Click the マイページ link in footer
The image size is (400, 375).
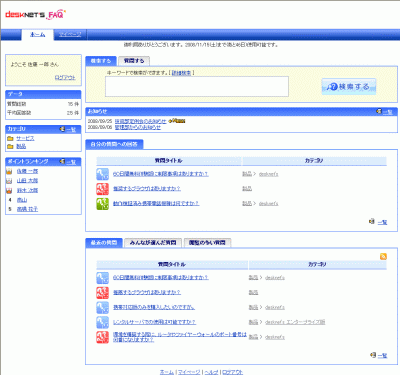point(189,372)
